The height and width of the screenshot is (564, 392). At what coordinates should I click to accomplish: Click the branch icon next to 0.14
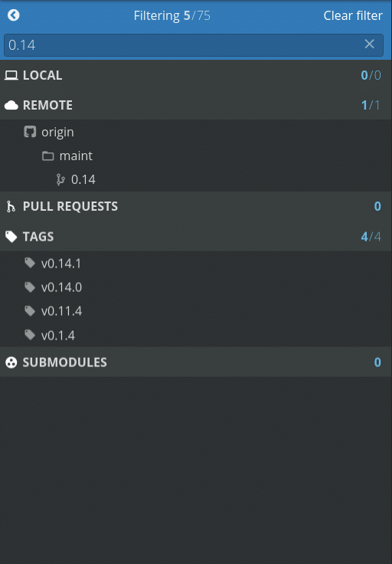(60, 179)
